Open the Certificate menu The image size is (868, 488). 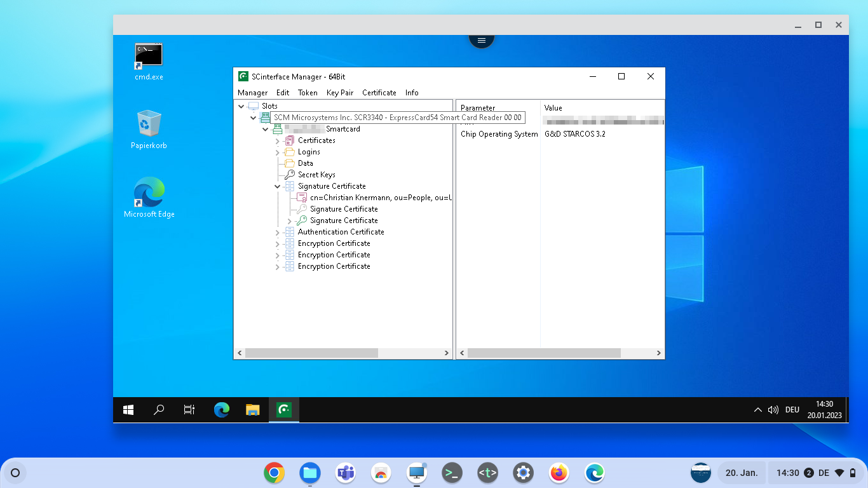tap(379, 93)
